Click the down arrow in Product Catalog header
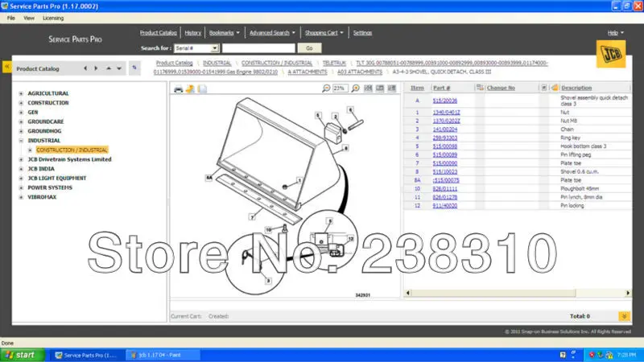 (x=119, y=68)
